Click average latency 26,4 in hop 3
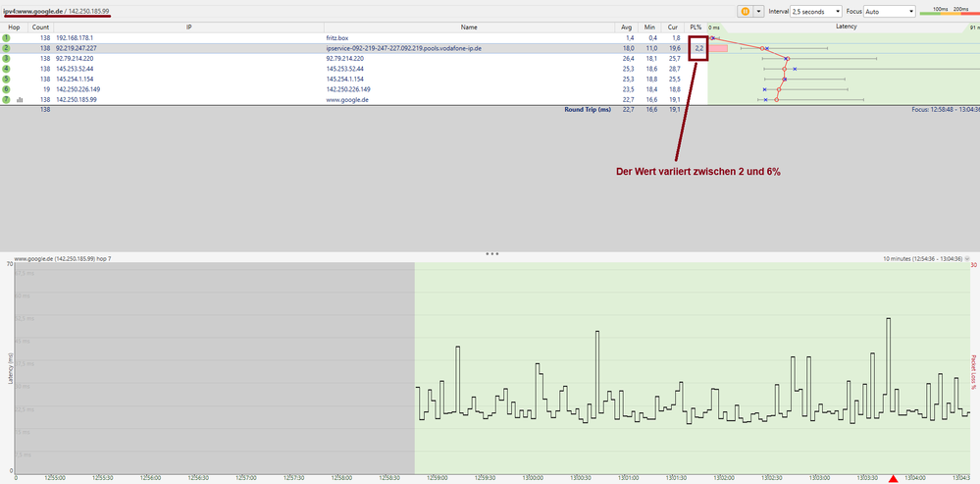This screenshot has width=980, height=484. point(629,58)
